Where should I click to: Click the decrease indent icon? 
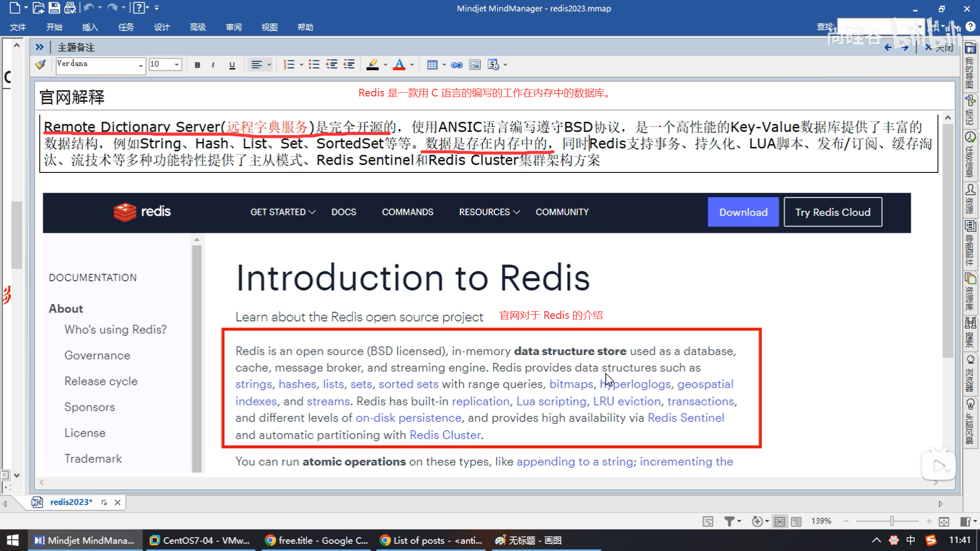point(332,65)
